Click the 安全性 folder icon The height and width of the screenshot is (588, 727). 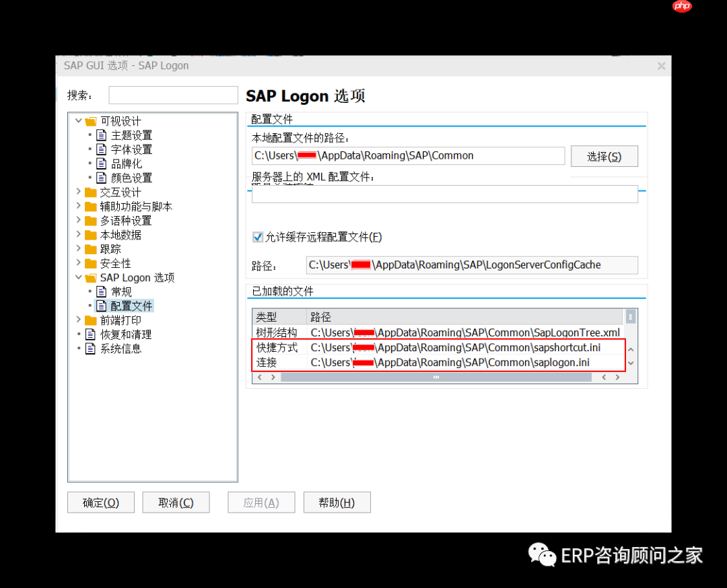coord(90,263)
